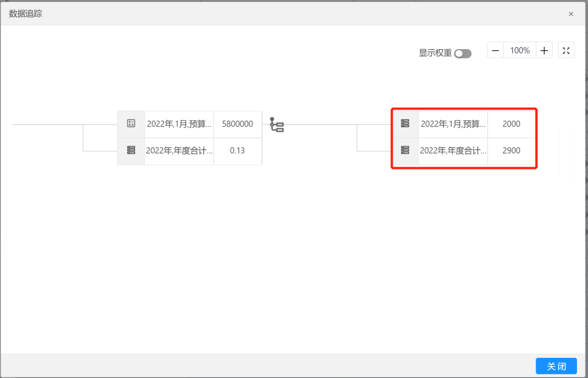The width and height of the screenshot is (588, 378).
Task: Click the stack icon in the 2000 row
Action: tap(405, 123)
